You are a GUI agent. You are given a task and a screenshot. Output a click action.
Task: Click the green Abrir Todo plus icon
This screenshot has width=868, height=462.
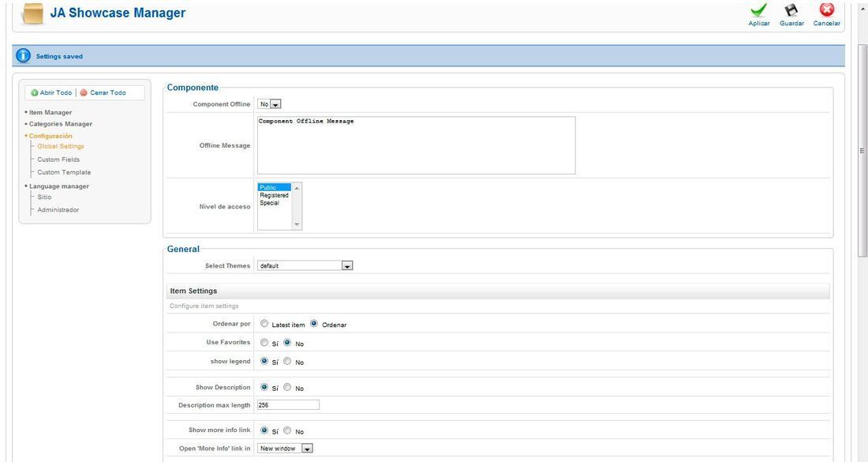coord(34,92)
